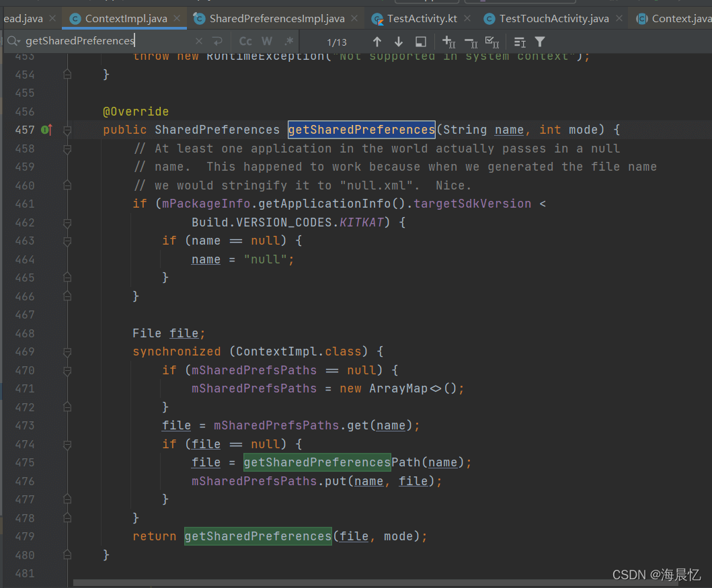712x588 pixels.
Task: Open results in Find tool window
Action: (x=421, y=42)
